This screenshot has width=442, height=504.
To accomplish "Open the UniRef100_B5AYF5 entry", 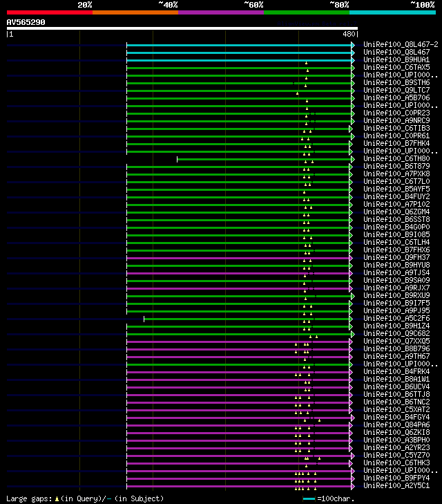I will (x=396, y=189).
